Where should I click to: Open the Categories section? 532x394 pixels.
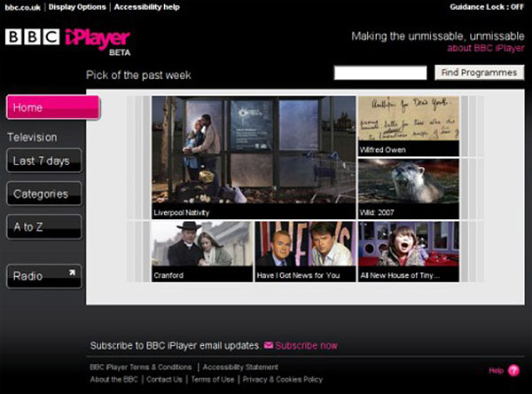click(x=44, y=193)
